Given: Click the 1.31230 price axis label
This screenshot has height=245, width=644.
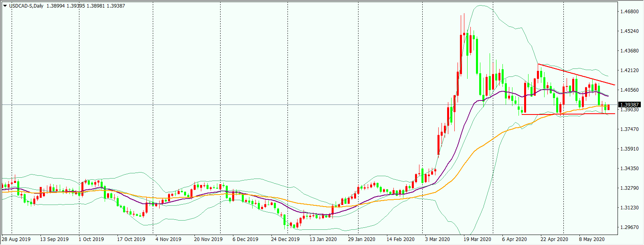Looking at the screenshot, I should click(629, 208).
